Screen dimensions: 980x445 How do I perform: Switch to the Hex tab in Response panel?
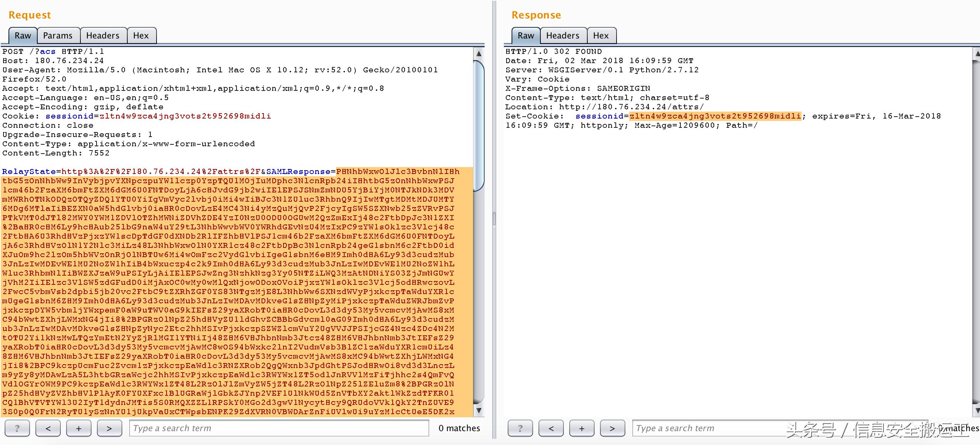[601, 35]
